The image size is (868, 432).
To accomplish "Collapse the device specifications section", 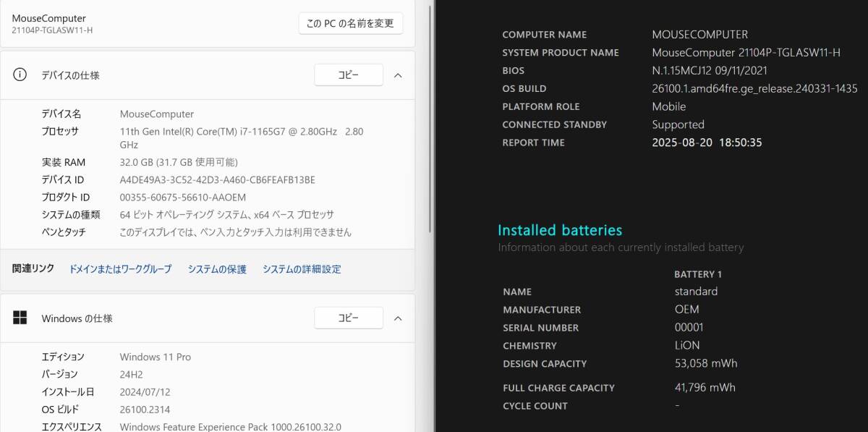I will 398,75.
